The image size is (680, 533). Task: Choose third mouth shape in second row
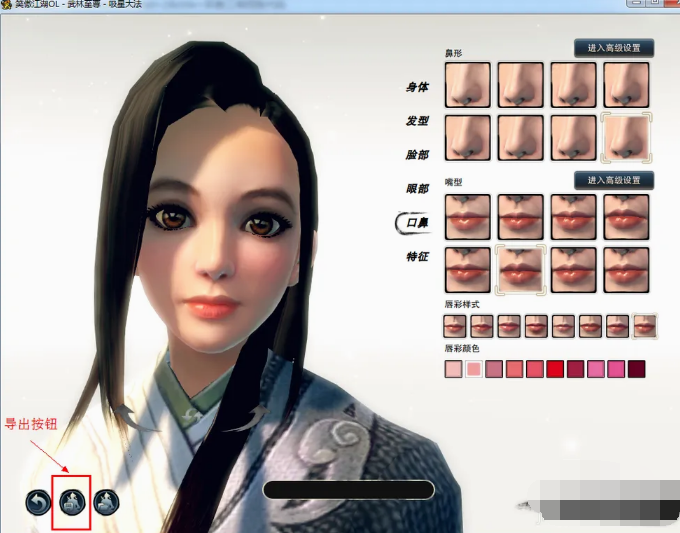point(573,270)
